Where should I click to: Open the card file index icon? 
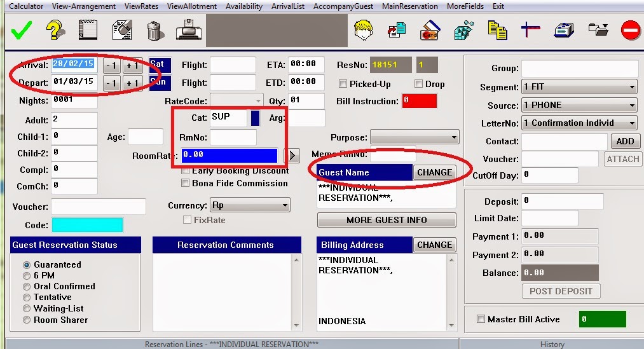pos(564,31)
